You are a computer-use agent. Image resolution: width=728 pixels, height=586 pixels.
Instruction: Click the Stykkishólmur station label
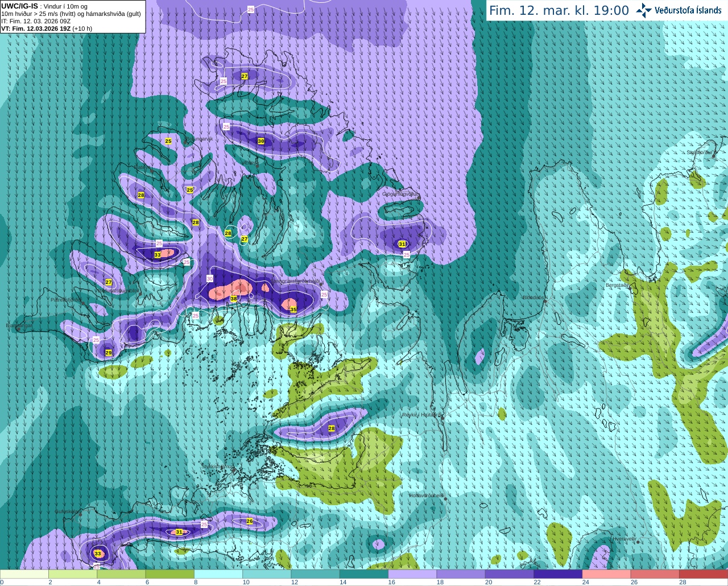click(x=218, y=467)
